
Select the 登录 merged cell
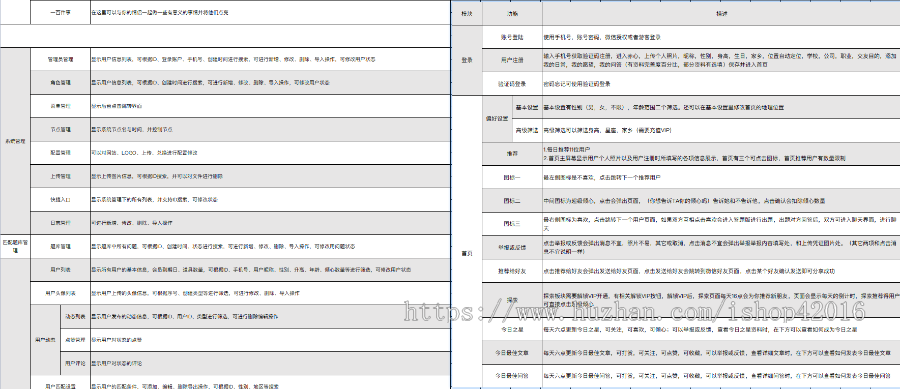pyautogui.click(x=467, y=60)
